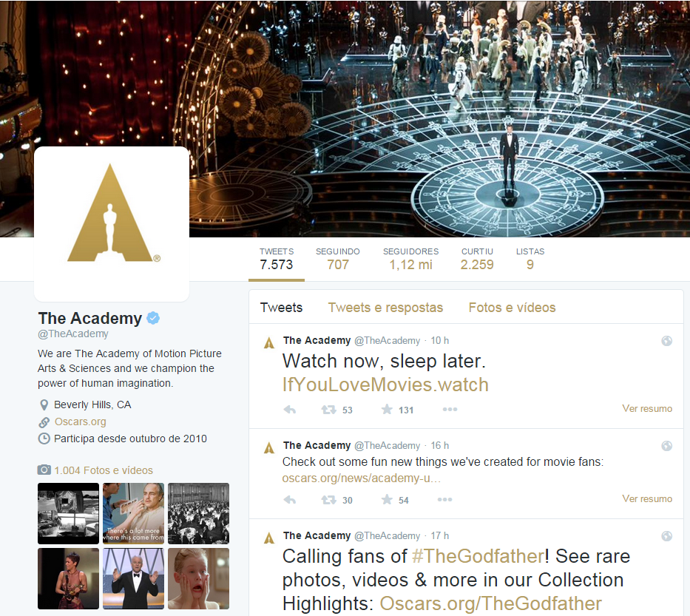Reply to the "Watch now, sleep later" tweet
Viewport: 690px width, 616px height.
coord(290,410)
